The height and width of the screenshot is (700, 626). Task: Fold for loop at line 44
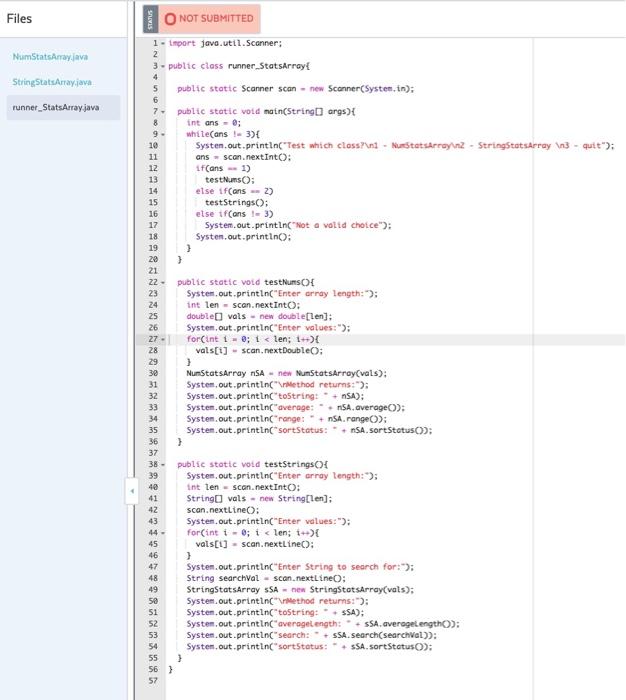(163, 533)
